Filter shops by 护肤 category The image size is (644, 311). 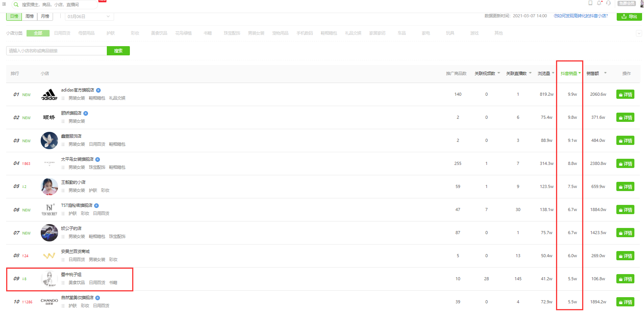pyautogui.click(x=111, y=33)
